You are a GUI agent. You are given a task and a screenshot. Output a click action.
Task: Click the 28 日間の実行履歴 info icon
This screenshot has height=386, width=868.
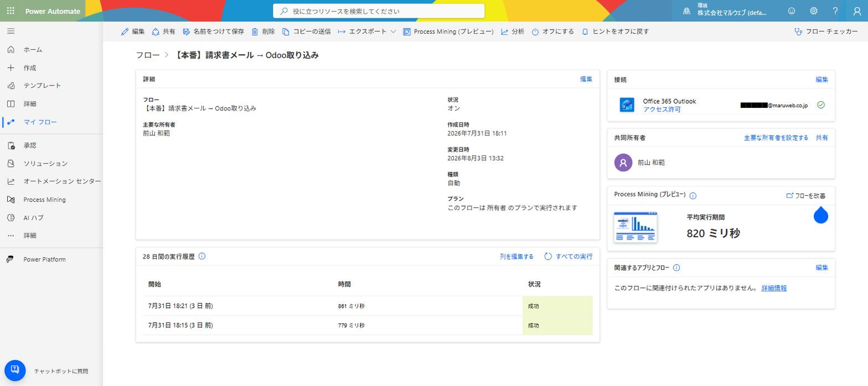click(202, 256)
